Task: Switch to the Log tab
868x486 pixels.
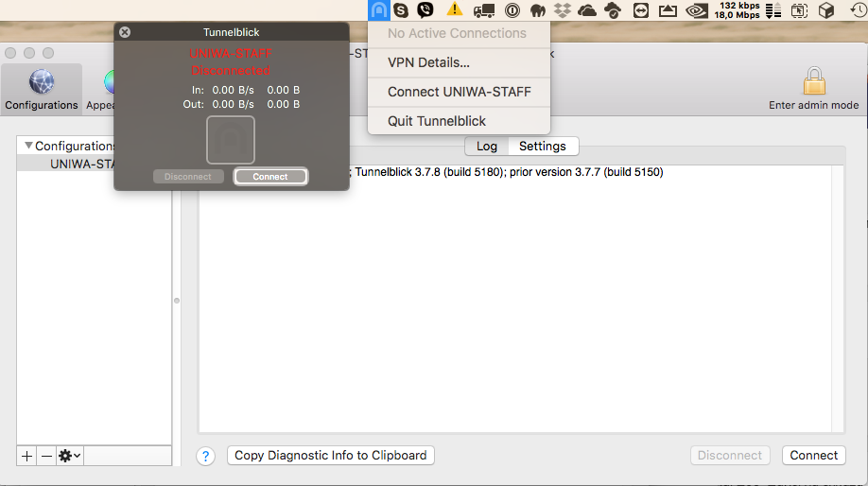Action: coord(487,147)
